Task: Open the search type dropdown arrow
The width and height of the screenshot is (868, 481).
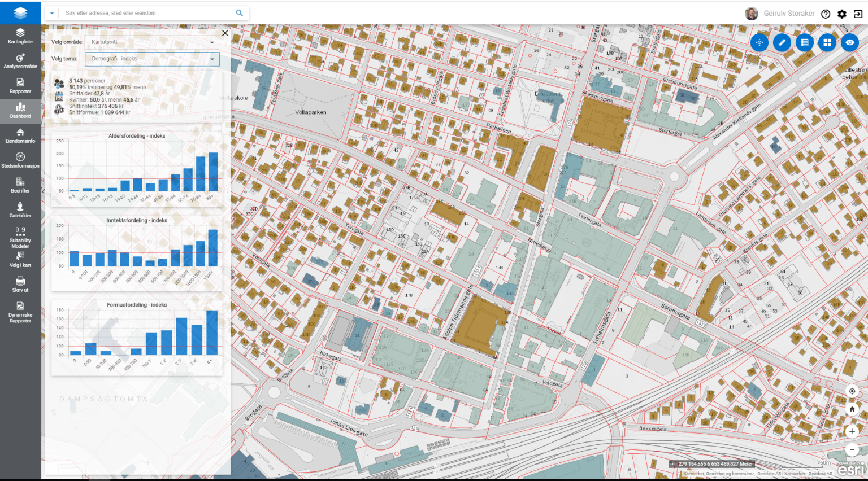Action: (x=52, y=13)
